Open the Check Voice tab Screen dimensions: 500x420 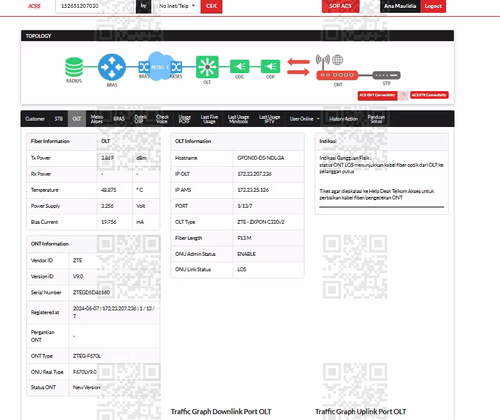point(162,119)
